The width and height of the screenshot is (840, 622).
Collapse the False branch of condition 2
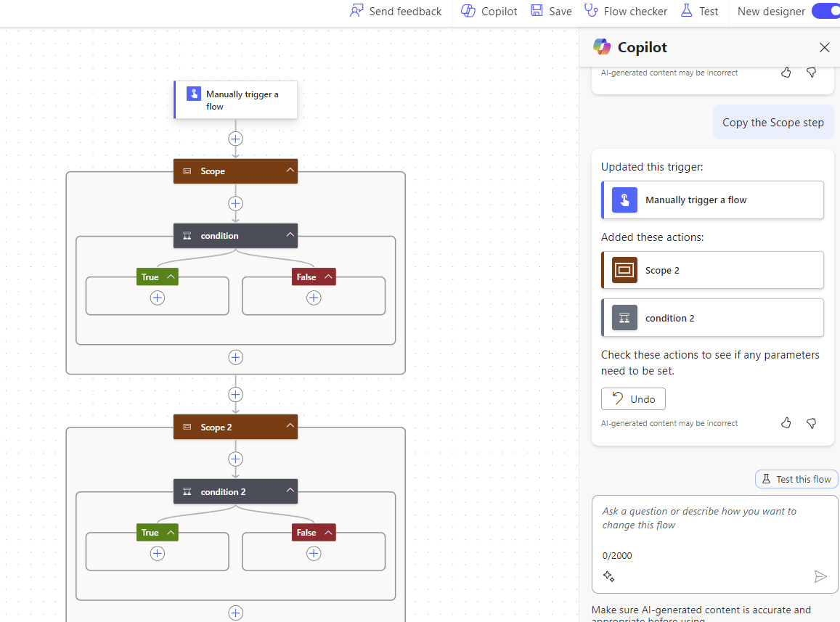point(328,532)
